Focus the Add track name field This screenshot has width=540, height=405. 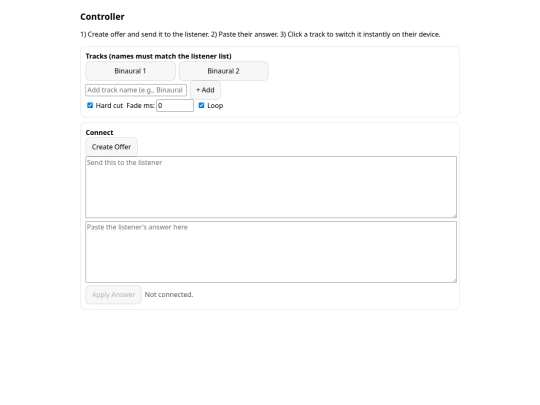click(136, 90)
